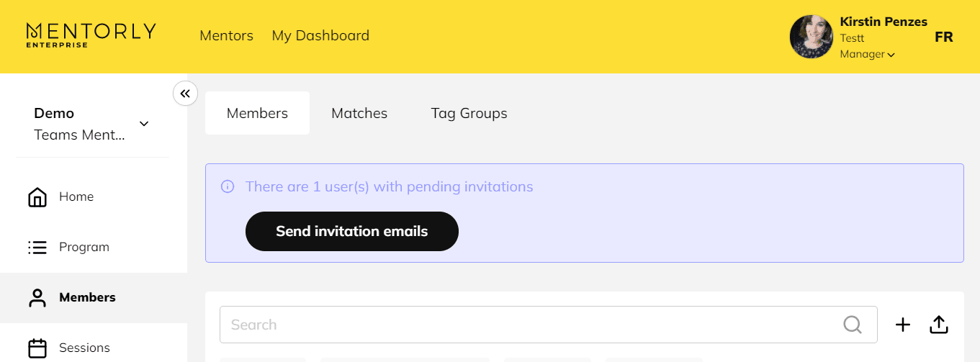This screenshot has width=980, height=362.
Task: Click the plus icon to add member
Action: point(903,325)
